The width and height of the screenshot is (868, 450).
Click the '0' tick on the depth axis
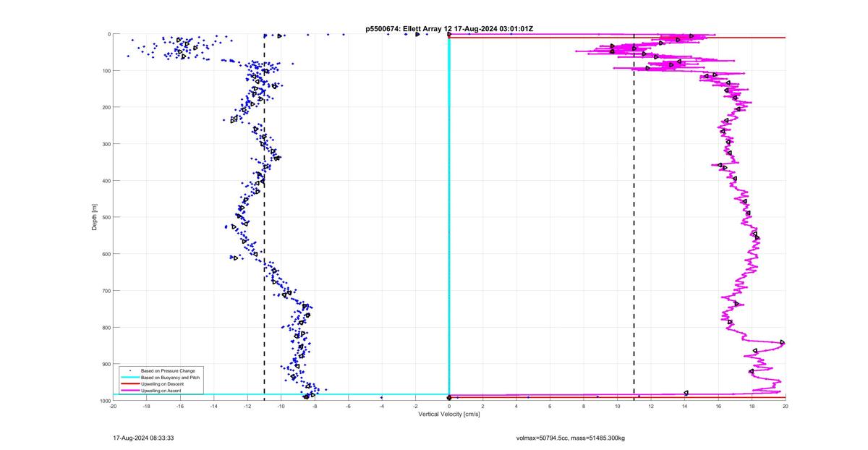point(109,34)
